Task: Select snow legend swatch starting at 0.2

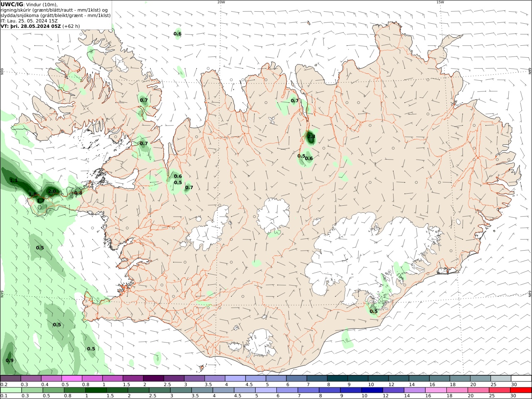Action: tap(11, 378)
